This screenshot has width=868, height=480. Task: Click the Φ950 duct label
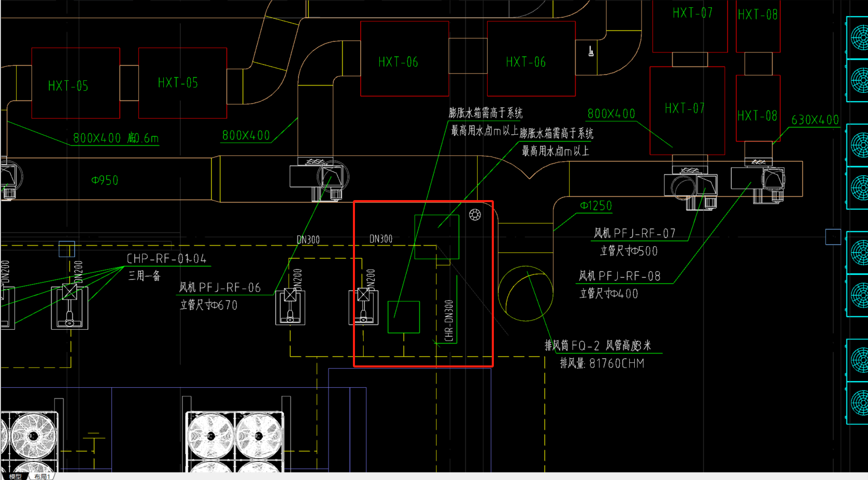pyautogui.click(x=105, y=180)
